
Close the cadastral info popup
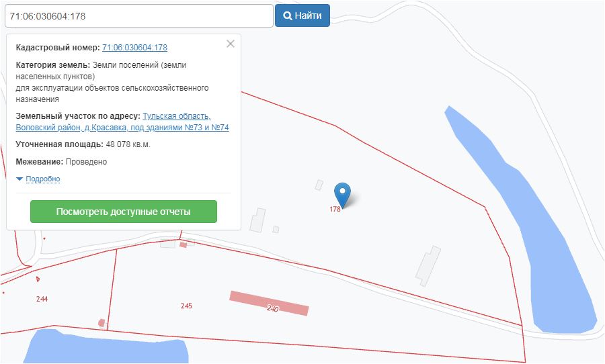click(231, 44)
